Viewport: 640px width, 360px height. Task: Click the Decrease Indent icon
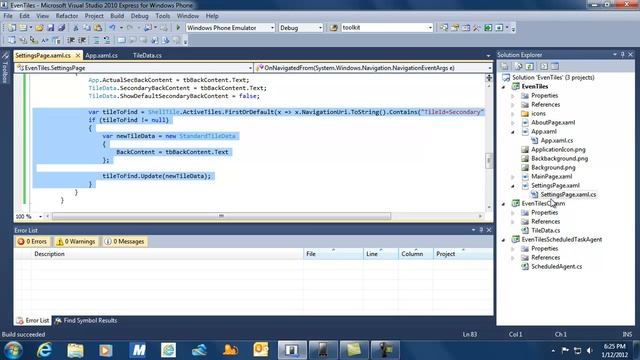point(71,40)
